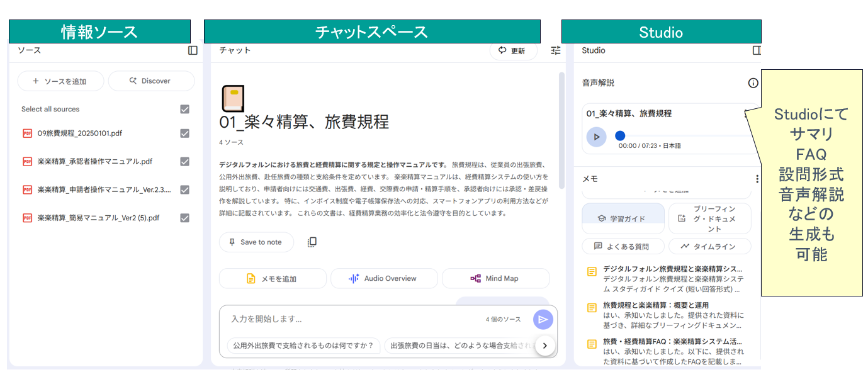Click the 4 ソース count under the title
868x372 pixels.
point(231,143)
